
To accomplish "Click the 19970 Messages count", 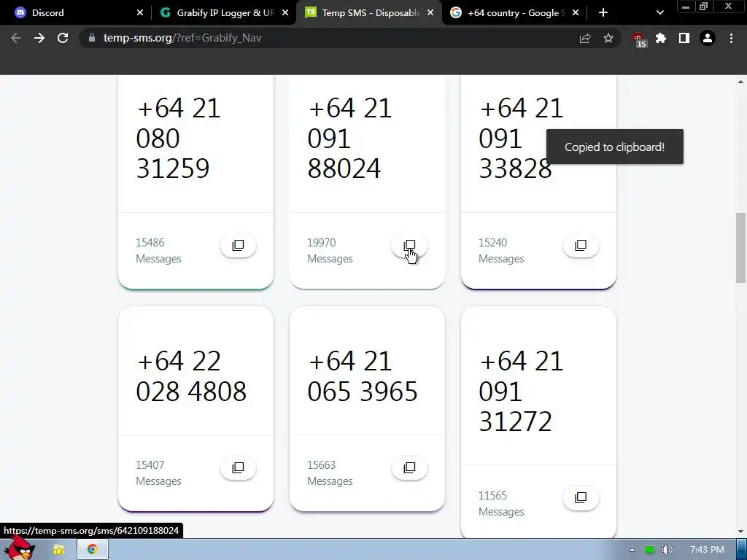I will 330,251.
